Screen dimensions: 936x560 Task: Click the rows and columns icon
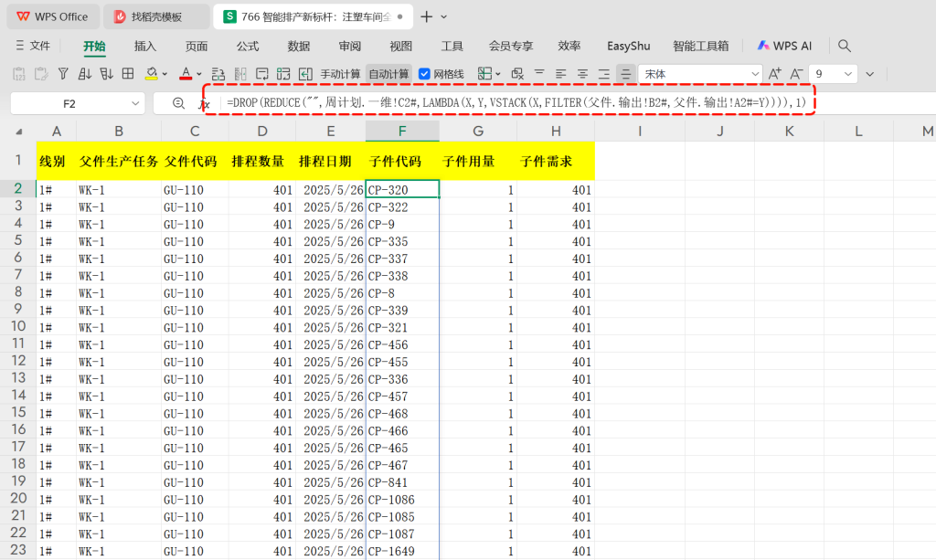click(218, 74)
